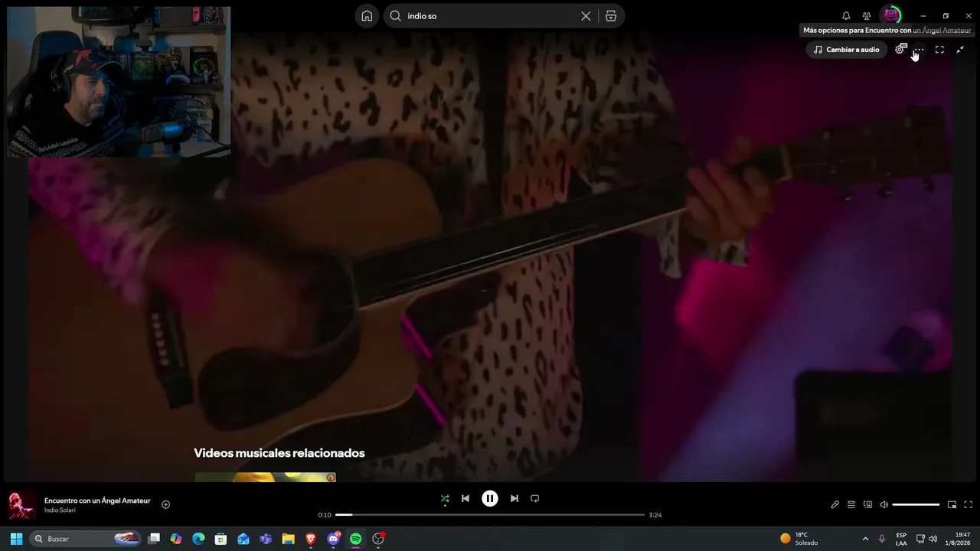Add song to Liked Songs

tap(165, 504)
